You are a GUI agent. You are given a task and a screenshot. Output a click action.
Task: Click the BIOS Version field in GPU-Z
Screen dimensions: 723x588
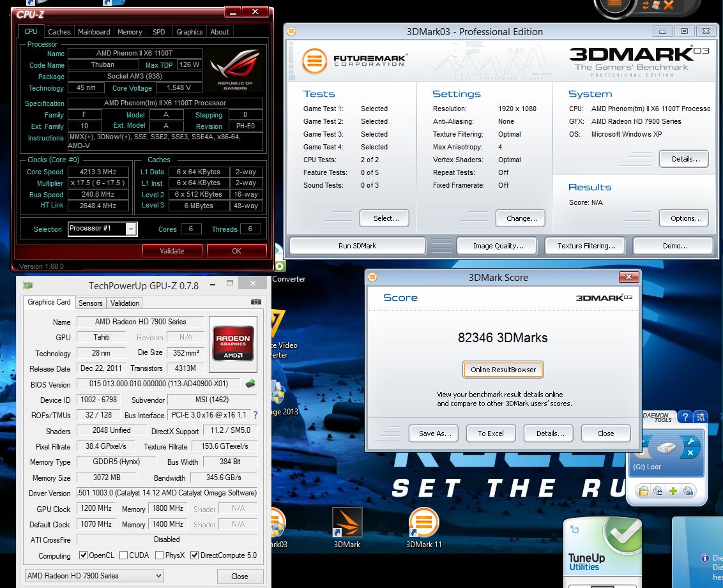pos(158,384)
